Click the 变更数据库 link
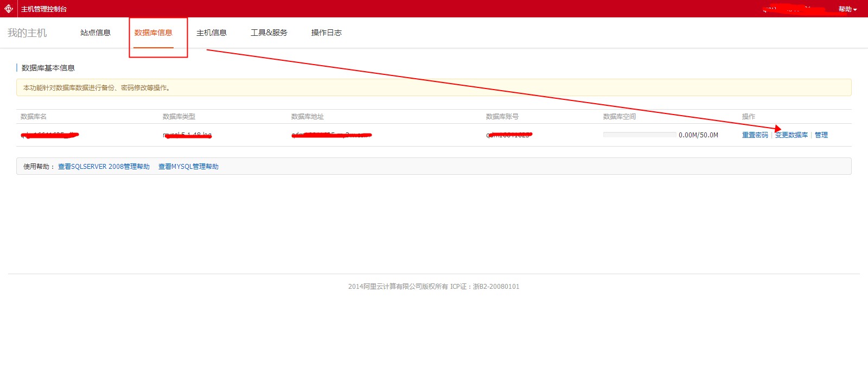Image resolution: width=868 pixels, height=386 pixels. 792,135
